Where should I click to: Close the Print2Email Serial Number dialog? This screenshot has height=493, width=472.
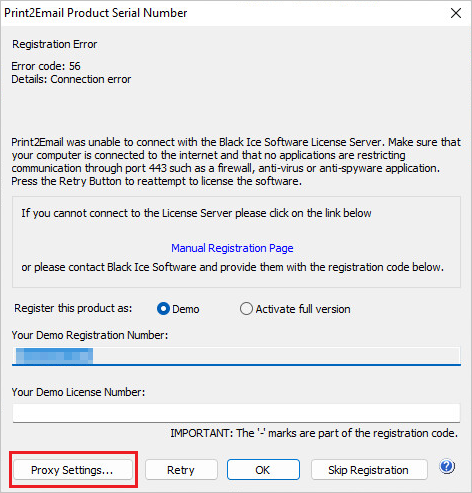coord(456,13)
